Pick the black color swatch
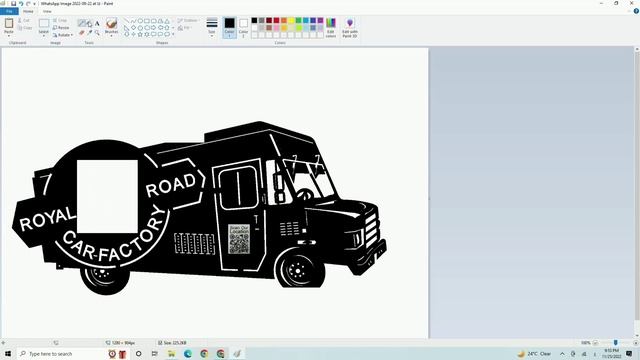 (254, 20)
